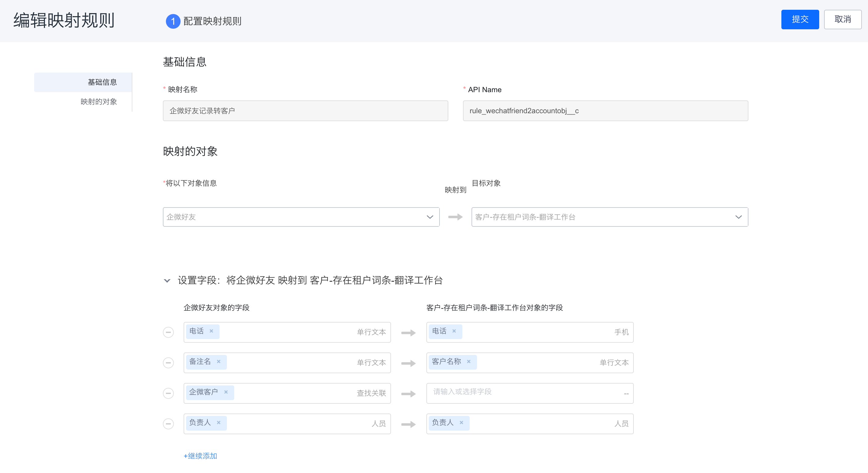Open the source 电话 single-line text field selector
This screenshot has width=868, height=473.
pyautogui.click(x=287, y=332)
